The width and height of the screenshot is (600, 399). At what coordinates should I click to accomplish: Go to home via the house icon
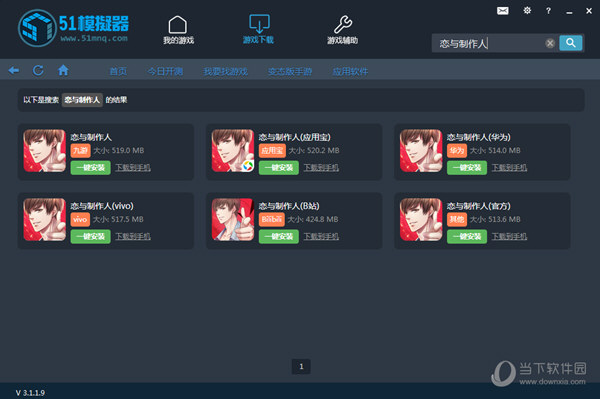coord(63,70)
